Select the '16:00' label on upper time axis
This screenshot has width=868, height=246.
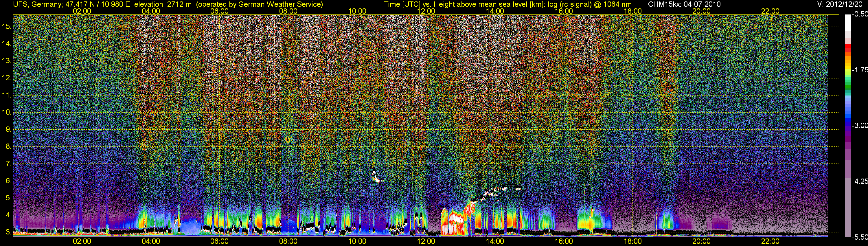pos(564,11)
